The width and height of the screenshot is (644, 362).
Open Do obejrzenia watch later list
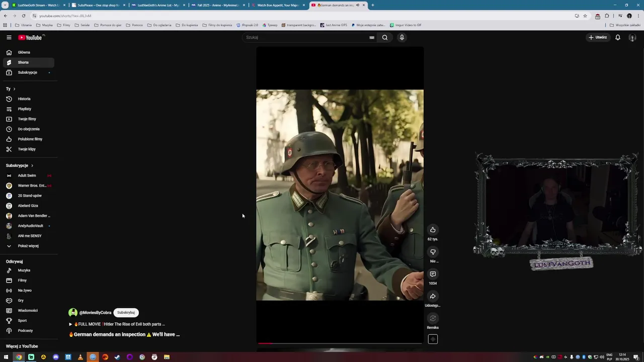[29, 129]
